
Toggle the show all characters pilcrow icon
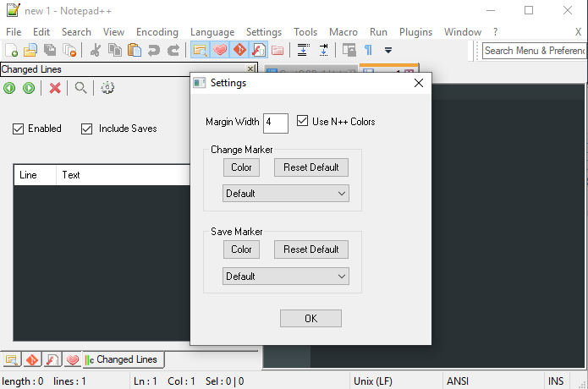369,50
